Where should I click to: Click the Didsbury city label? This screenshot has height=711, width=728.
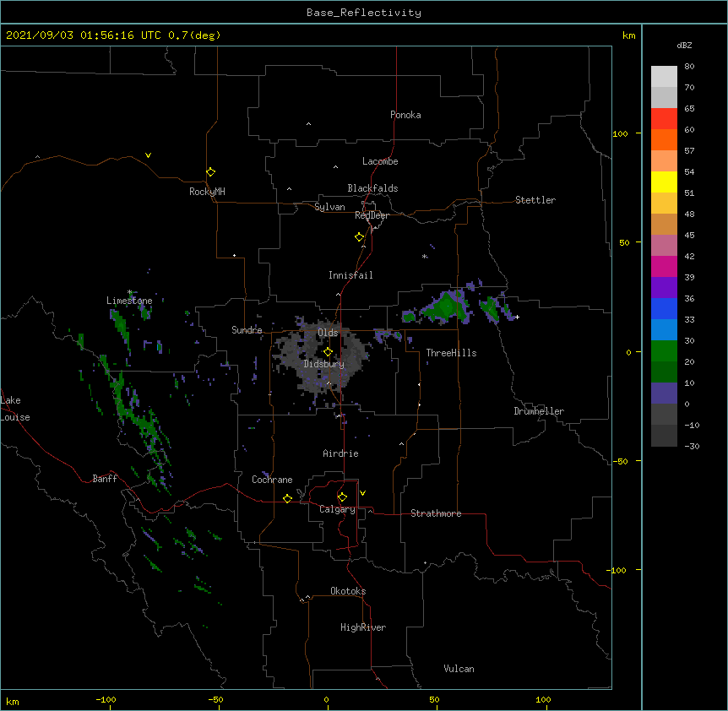(x=324, y=364)
